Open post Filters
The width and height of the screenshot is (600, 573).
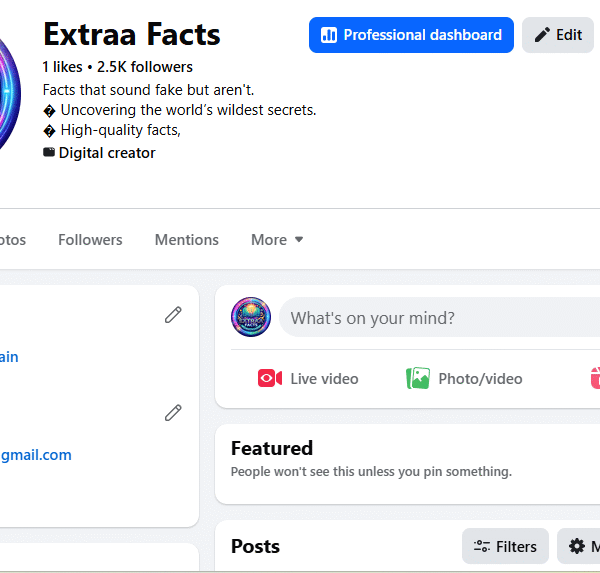click(x=505, y=546)
